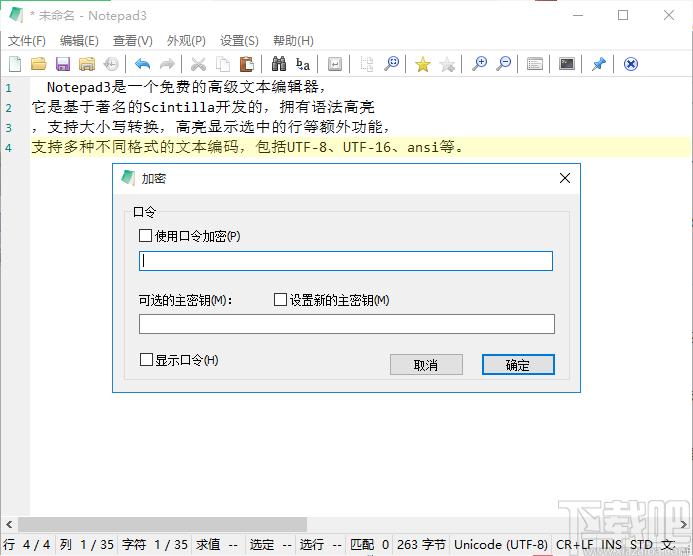Open the 外观(P) menu
The width and height of the screenshot is (693, 556).
(x=186, y=41)
